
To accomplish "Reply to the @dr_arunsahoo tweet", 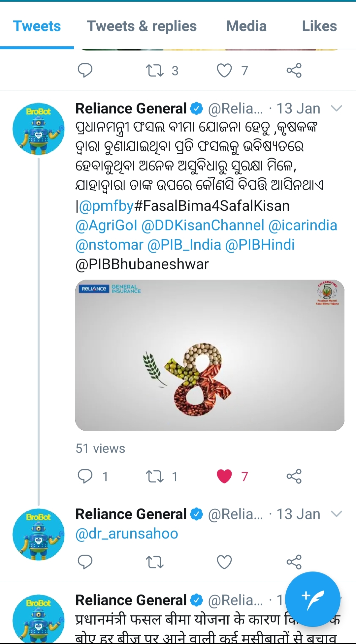I will [x=85, y=562].
